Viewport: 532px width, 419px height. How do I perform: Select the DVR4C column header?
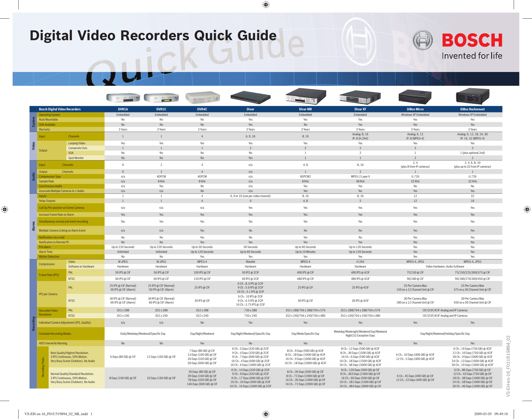202,109
